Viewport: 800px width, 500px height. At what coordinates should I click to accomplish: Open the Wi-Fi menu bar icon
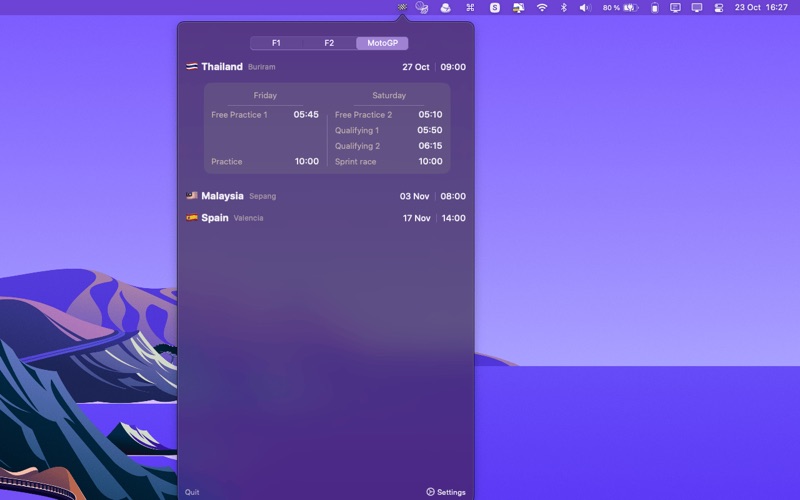(x=542, y=7)
